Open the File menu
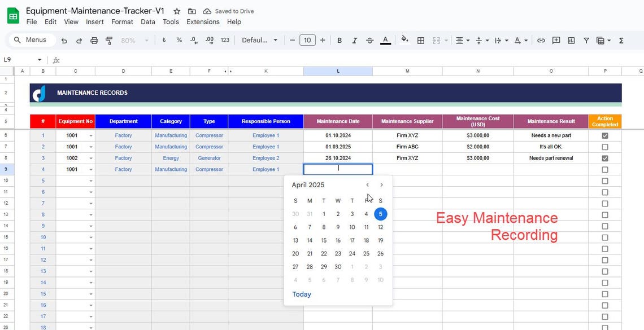Screen dimensions: 644x330 32,22
